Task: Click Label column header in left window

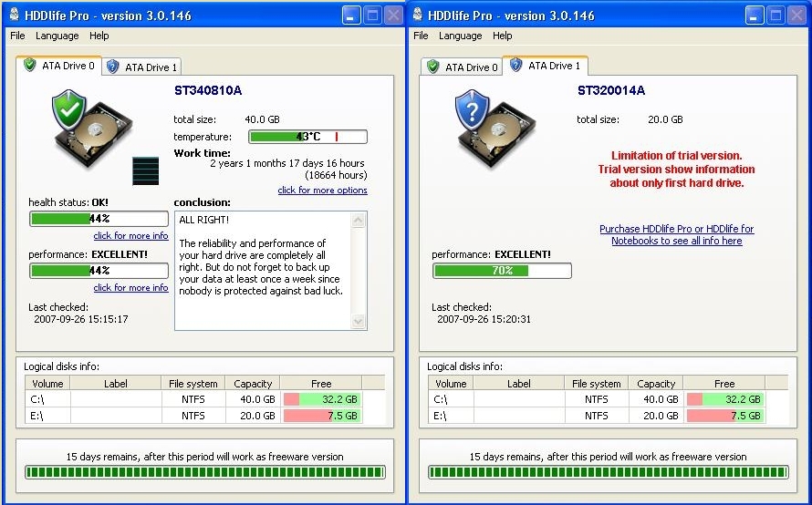Action: coord(116,384)
